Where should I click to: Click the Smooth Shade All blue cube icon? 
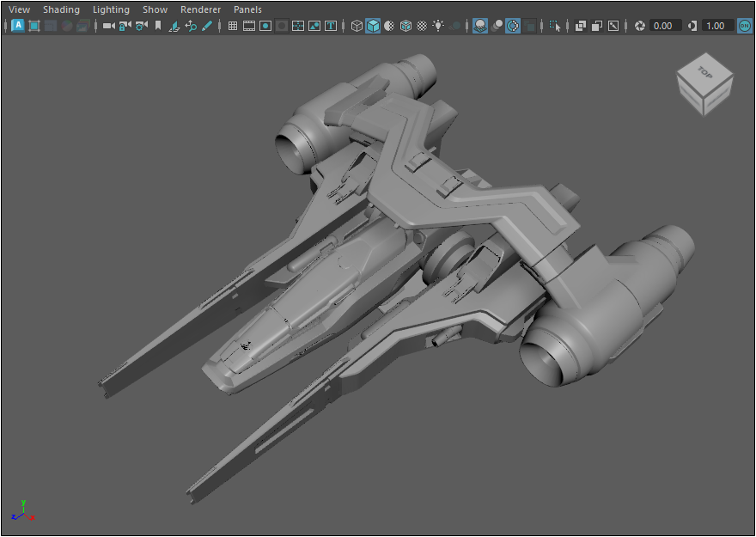(373, 26)
